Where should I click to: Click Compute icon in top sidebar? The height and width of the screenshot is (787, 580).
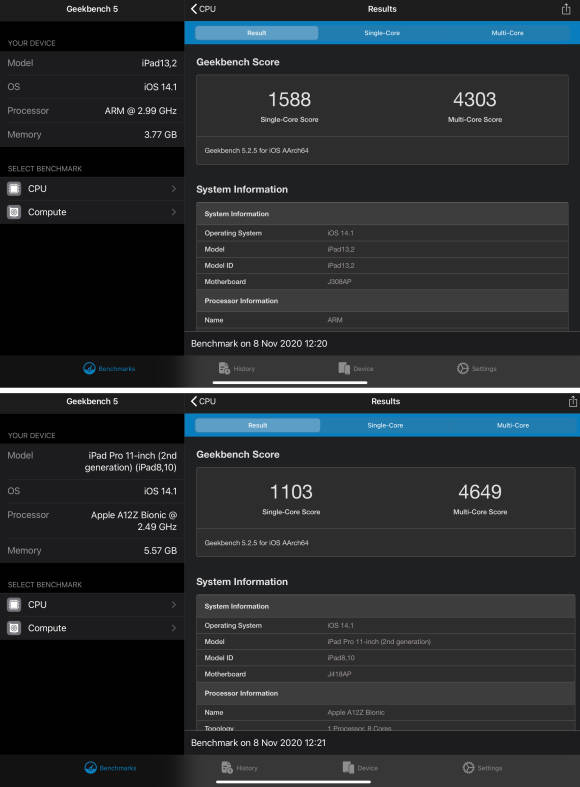tap(14, 212)
